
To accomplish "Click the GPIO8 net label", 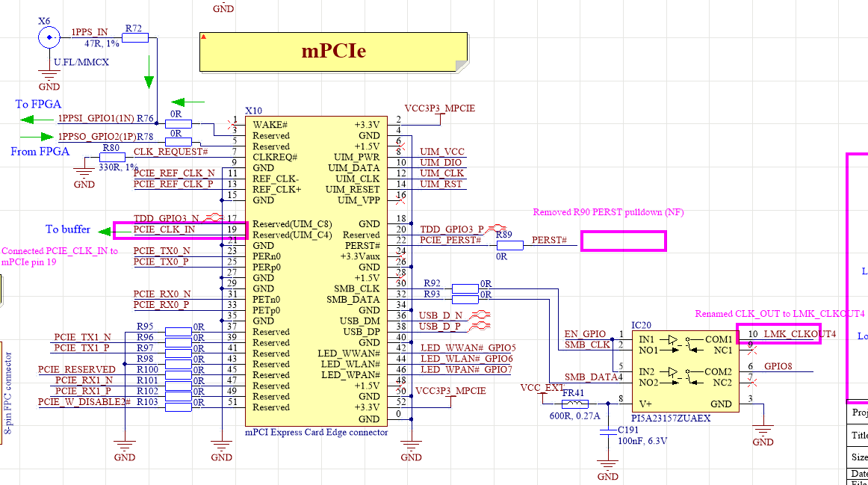I will (x=778, y=367).
